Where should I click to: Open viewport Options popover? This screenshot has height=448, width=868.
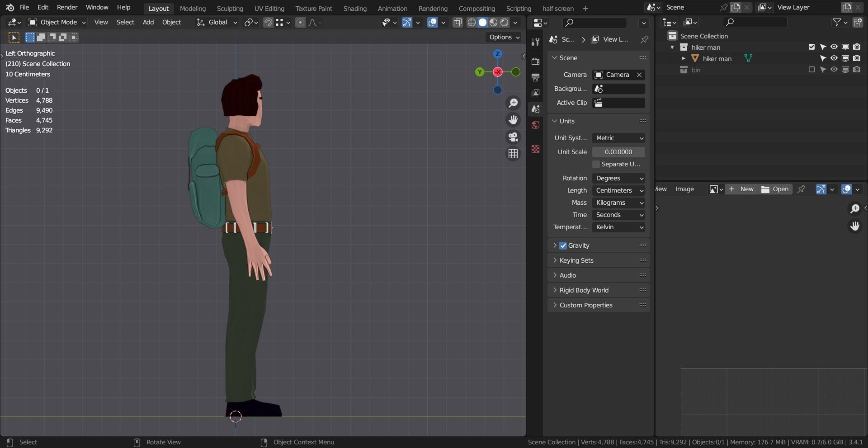(x=504, y=37)
